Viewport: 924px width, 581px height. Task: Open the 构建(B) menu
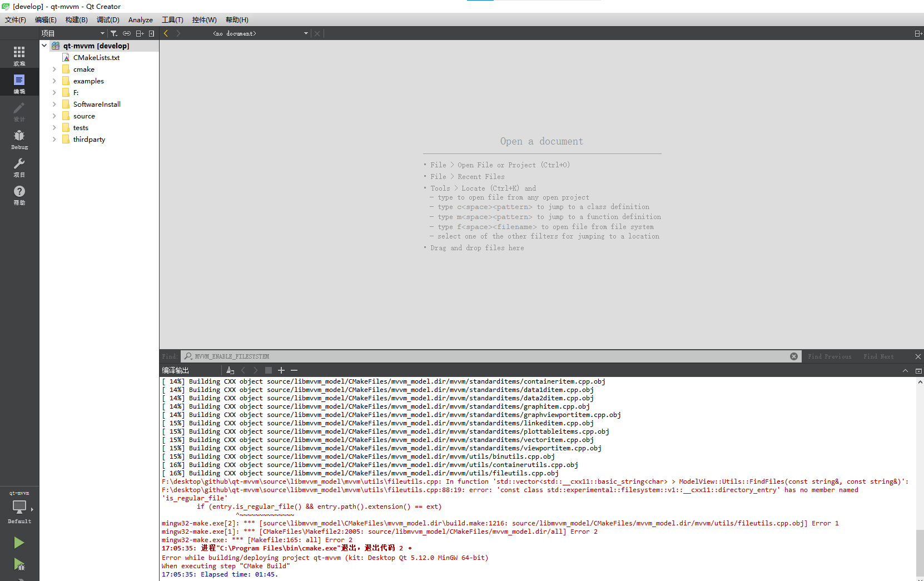[77, 20]
